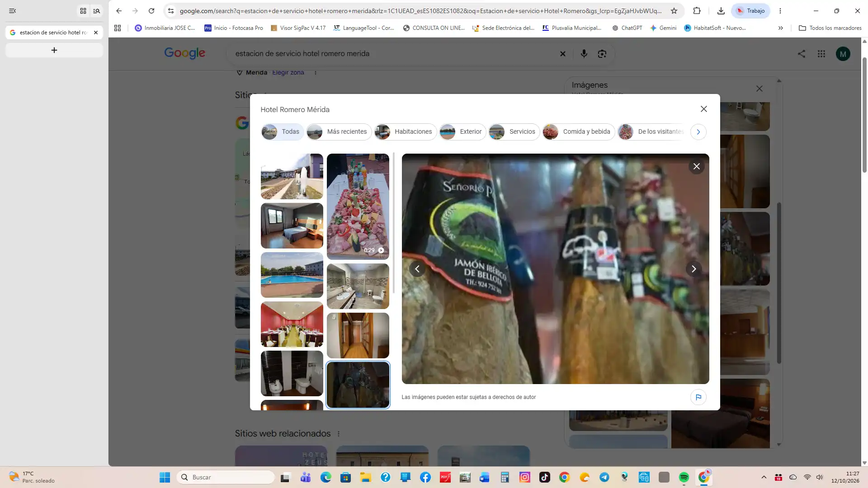The image size is (868, 488).
Task: Share the search results page
Action: [801, 54]
